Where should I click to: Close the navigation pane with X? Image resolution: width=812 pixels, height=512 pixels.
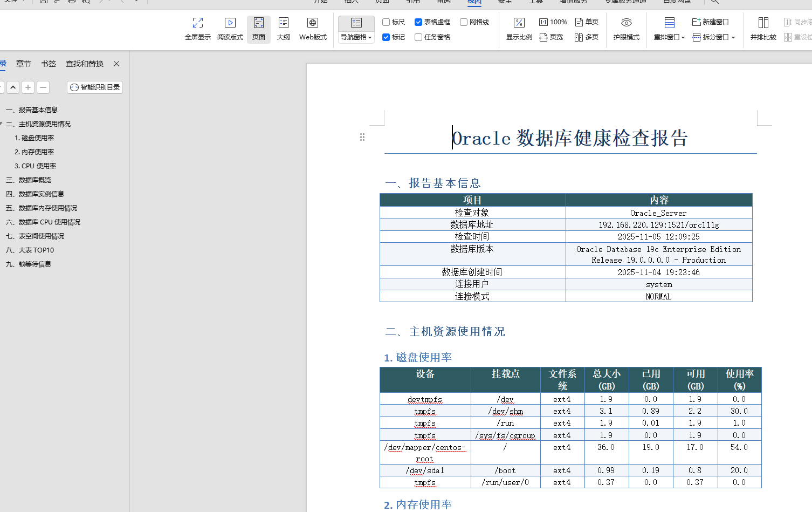116,64
